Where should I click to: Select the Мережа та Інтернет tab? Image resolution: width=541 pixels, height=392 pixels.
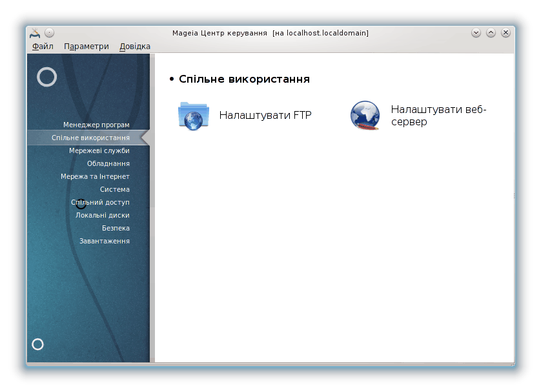[x=96, y=176]
